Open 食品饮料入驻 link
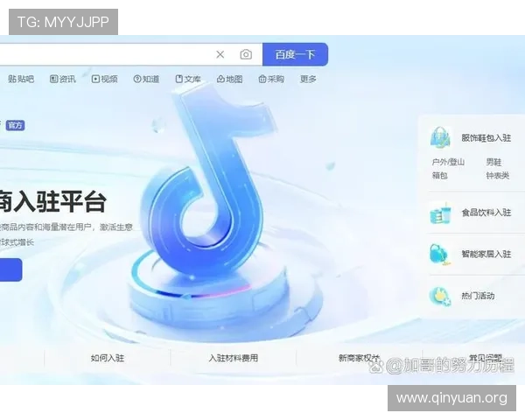Screen dimensions: 525x420 (486, 213)
